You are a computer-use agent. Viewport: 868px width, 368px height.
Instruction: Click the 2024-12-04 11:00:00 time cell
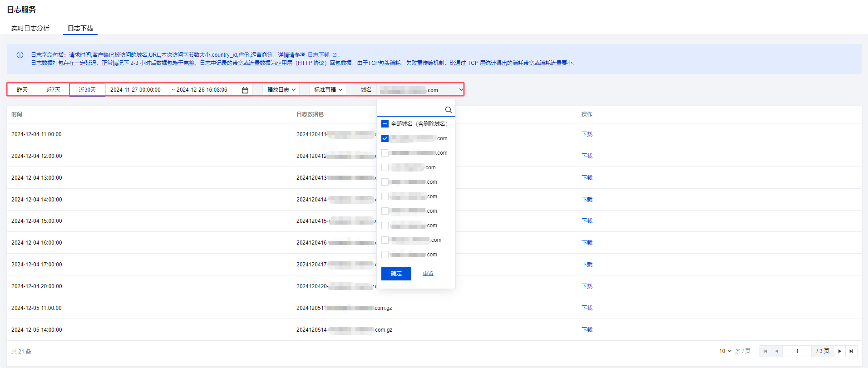(x=36, y=134)
